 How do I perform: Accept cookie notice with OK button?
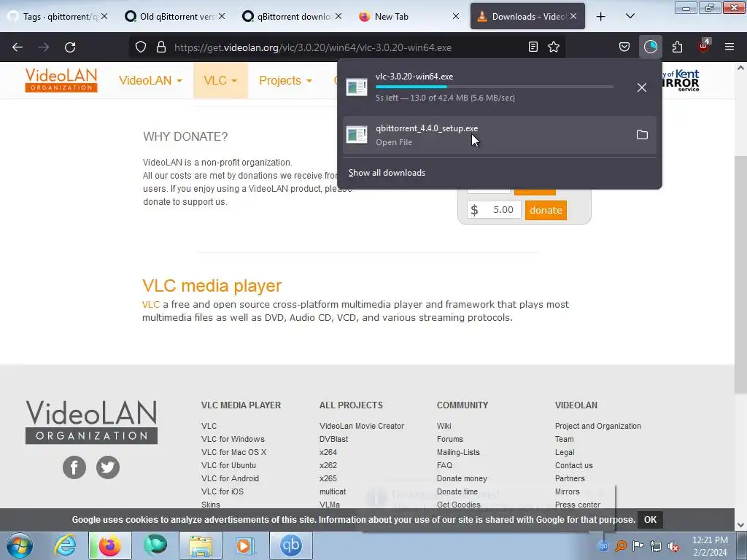[650, 520]
